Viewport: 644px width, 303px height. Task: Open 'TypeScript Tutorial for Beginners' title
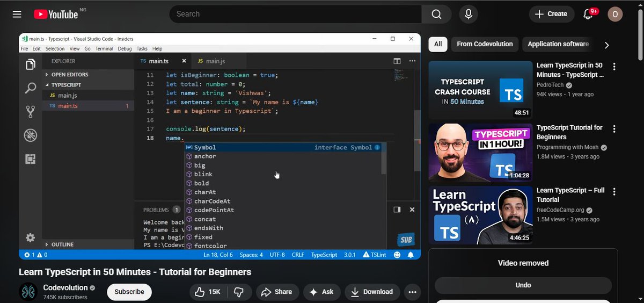569,132
